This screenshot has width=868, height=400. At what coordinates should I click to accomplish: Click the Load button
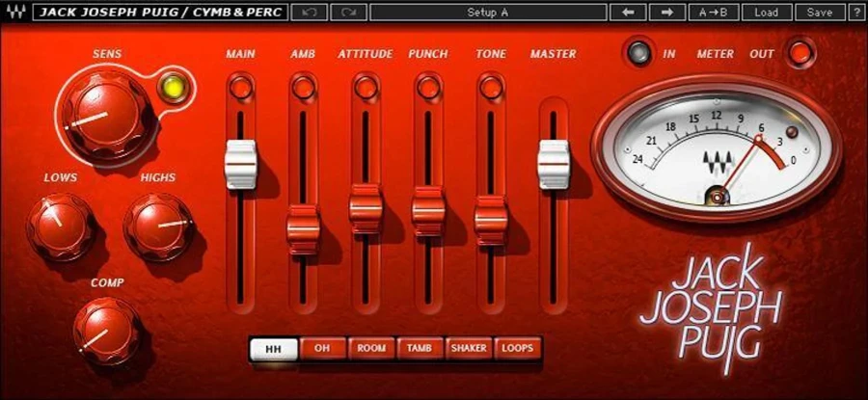[766, 13]
